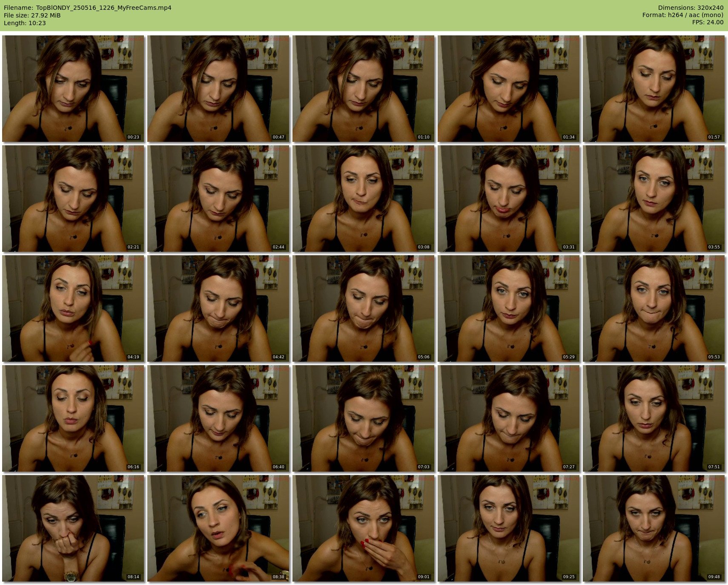Viewport: 728px width, 585px height.
Task: Choose the thumbnail at 07:27
Action: coord(509,418)
